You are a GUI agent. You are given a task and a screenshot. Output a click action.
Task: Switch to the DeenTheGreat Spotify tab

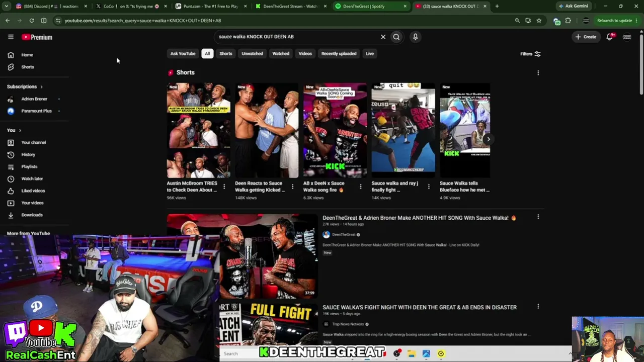point(371,6)
